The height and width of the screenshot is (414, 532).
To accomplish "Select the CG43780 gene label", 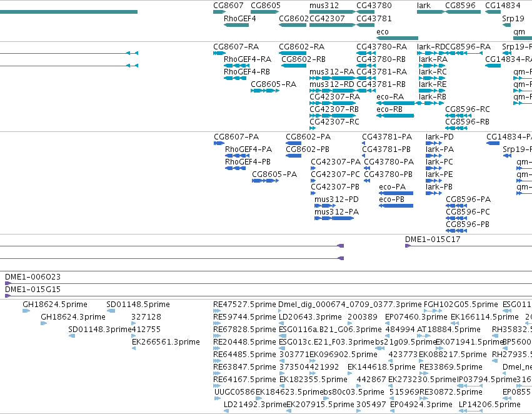I will (374, 6).
